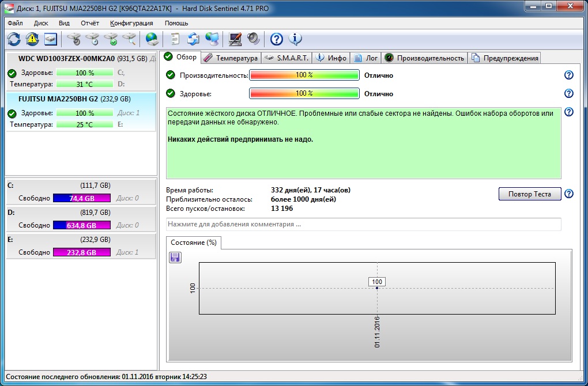
Task: Switch to the Лог tab
Action: point(366,58)
